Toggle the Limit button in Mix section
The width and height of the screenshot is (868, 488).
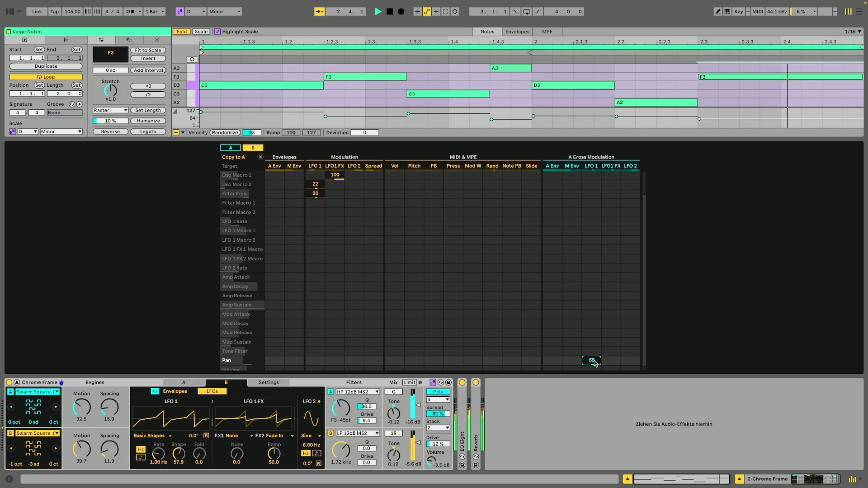[409, 383]
